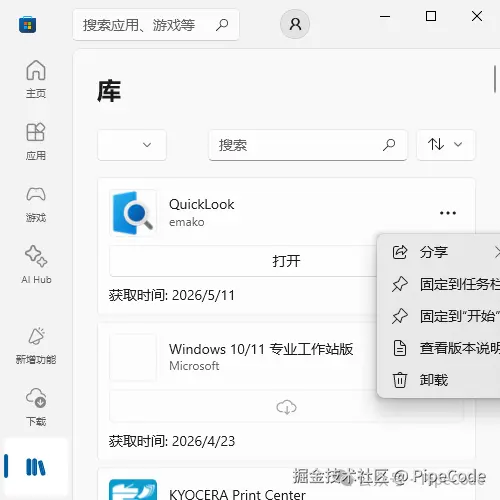Close the Microsoft Store window

(x=477, y=16)
